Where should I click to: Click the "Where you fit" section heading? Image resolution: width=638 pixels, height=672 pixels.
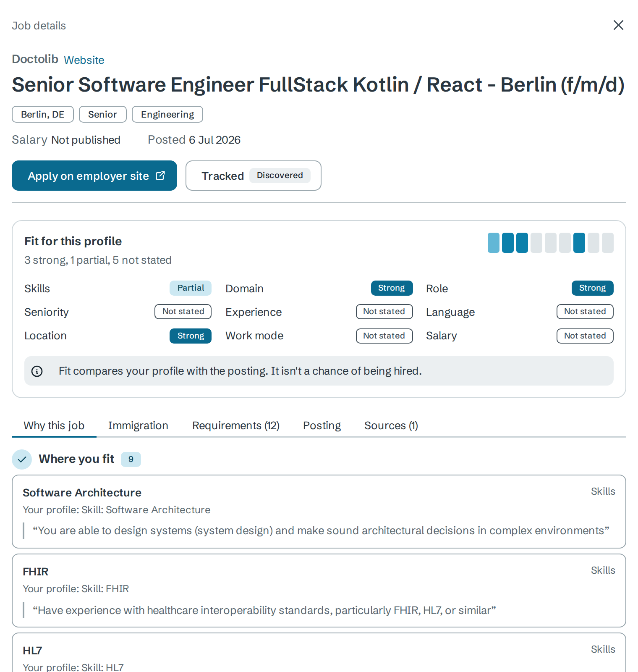coord(76,459)
